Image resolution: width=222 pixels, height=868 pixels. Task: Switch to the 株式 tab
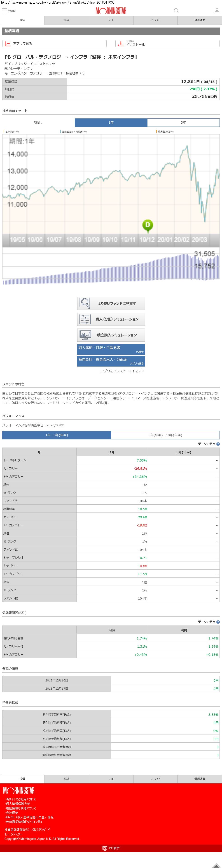(x=66, y=20)
